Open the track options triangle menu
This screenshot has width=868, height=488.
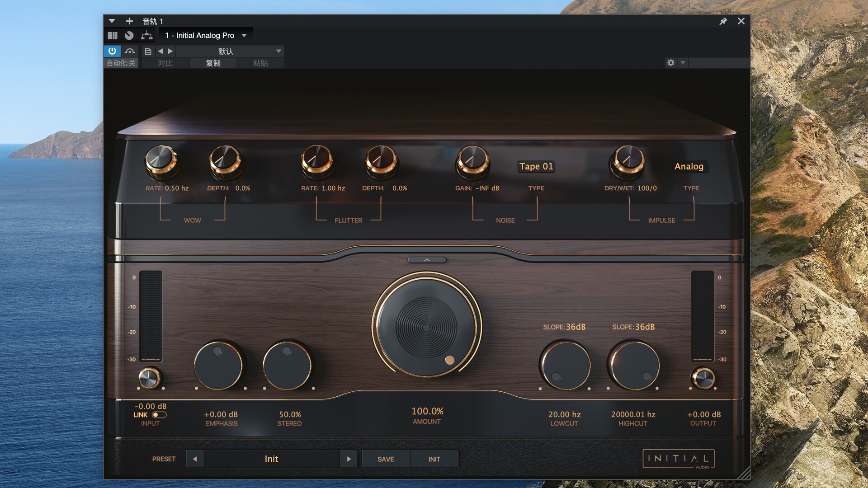click(x=112, y=21)
